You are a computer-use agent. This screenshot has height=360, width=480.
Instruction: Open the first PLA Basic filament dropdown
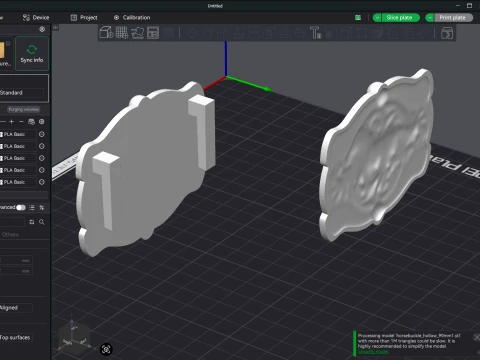(x=18, y=134)
